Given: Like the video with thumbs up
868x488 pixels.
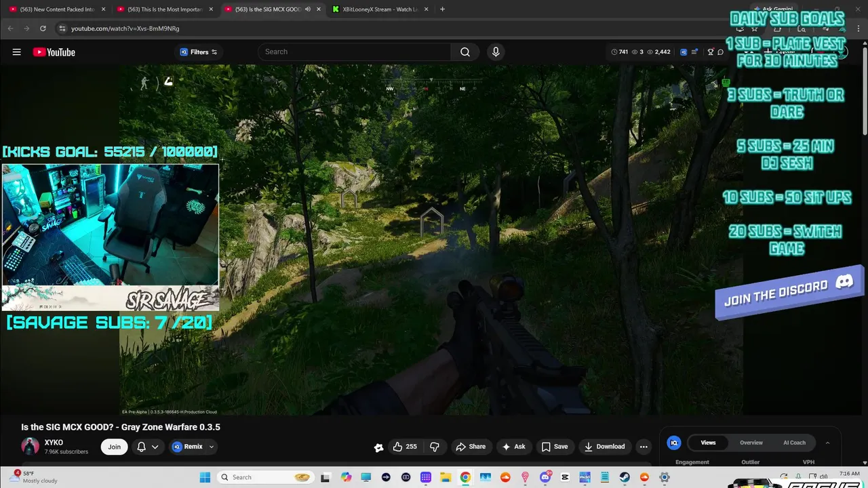Looking at the screenshot, I should pos(405,447).
